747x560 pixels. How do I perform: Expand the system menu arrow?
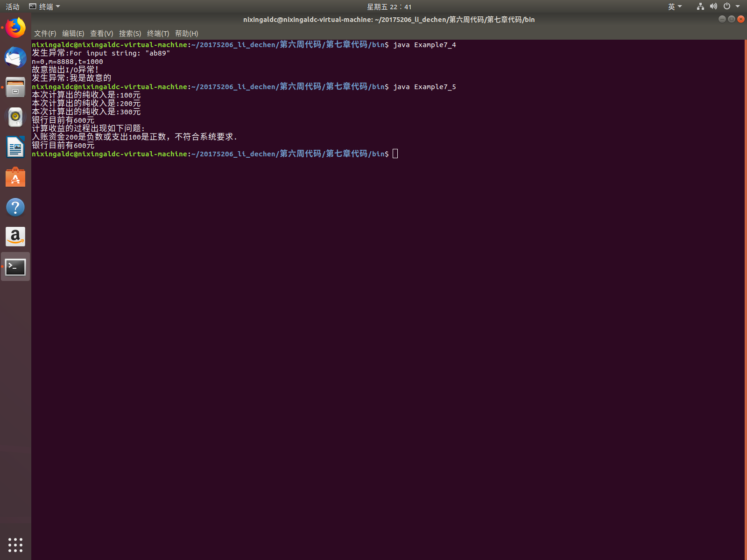(x=738, y=7)
